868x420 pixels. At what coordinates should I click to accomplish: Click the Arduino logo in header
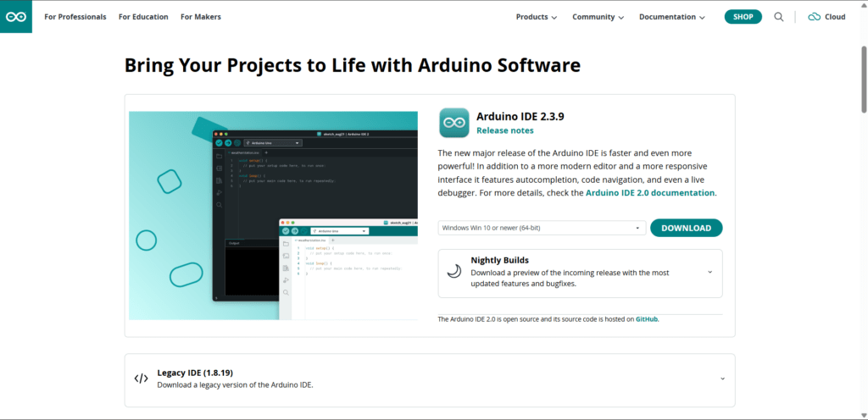pyautogui.click(x=16, y=17)
